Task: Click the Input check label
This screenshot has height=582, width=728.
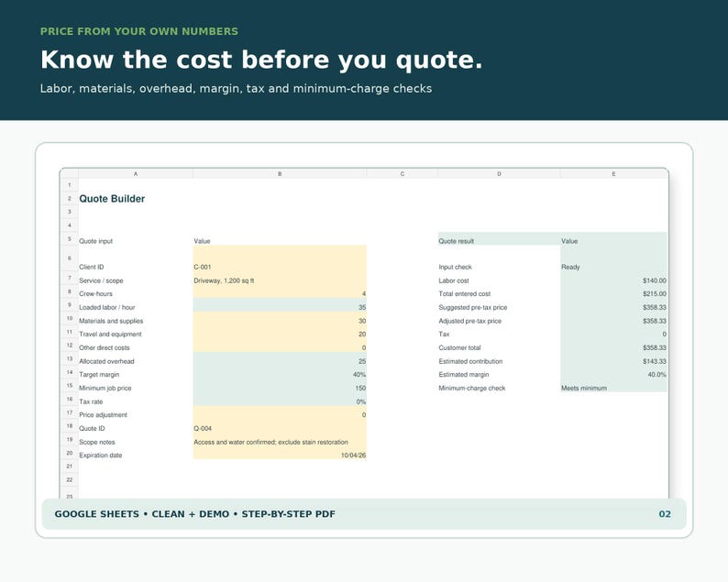Action: pos(455,267)
